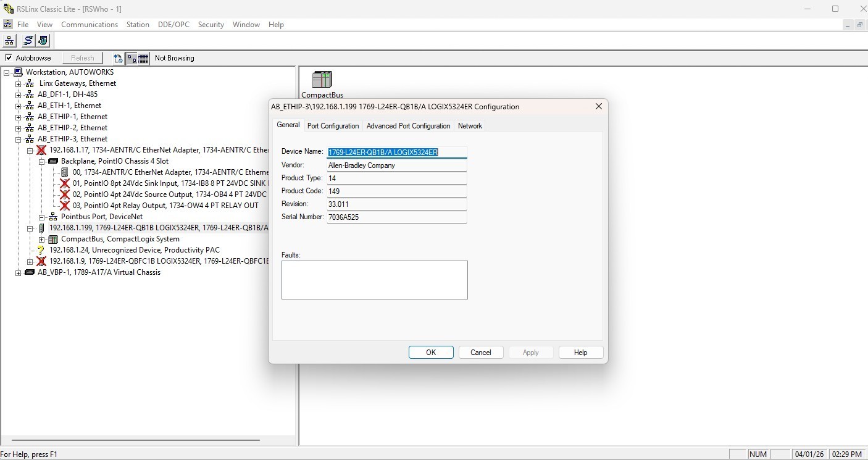Cancel the configuration dialog
Image resolution: width=868 pixels, height=460 pixels.
coord(481,353)
